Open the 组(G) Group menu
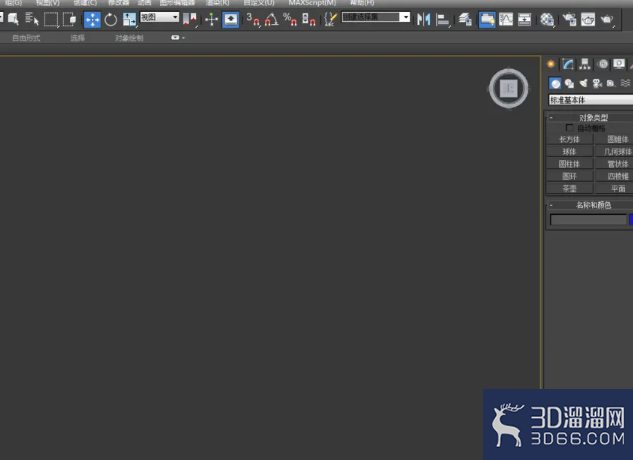Image resolution: width=633 pixels, height=460 pixels. click(x=13, y=3)
